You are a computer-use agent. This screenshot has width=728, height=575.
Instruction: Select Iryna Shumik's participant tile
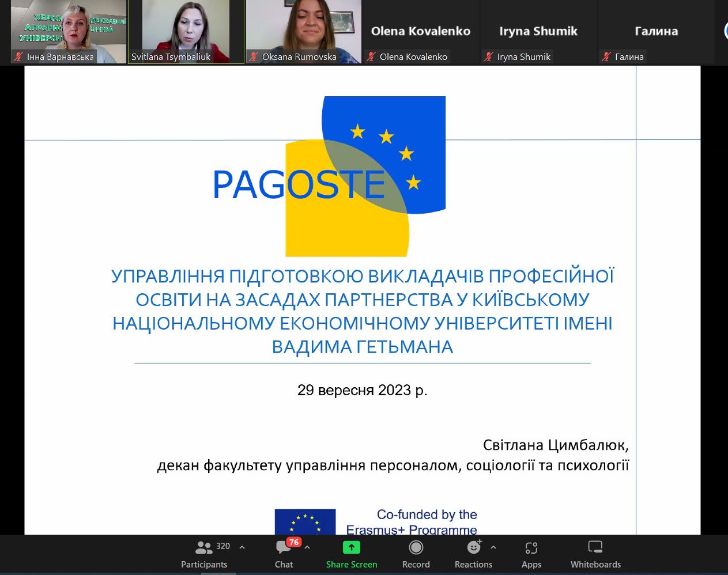pos(539,32)
